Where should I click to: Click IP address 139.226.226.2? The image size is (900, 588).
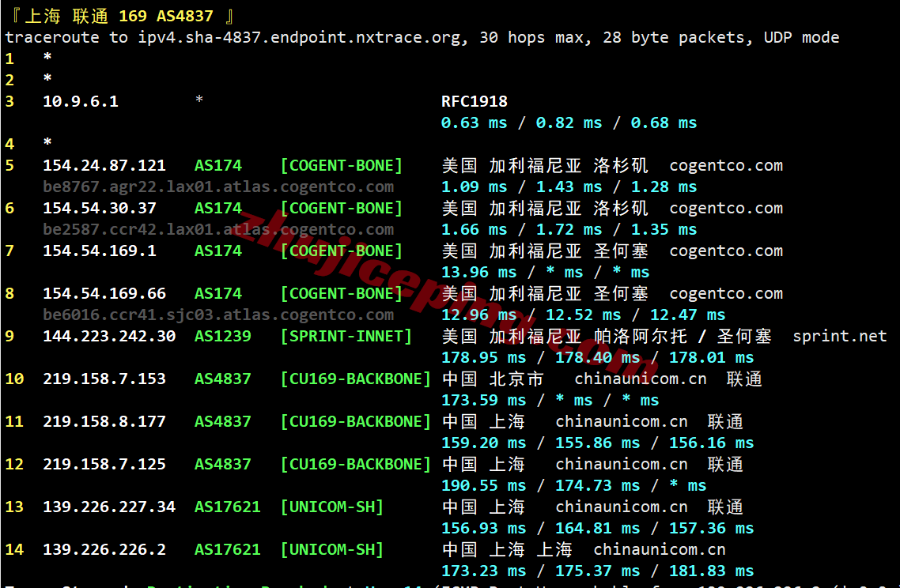[104, 550]
